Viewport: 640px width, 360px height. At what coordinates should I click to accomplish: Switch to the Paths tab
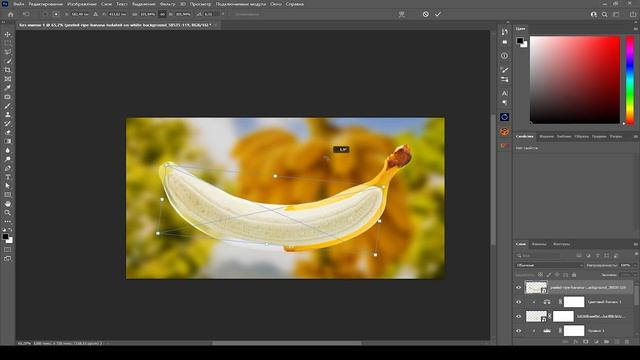coord(562,244)
